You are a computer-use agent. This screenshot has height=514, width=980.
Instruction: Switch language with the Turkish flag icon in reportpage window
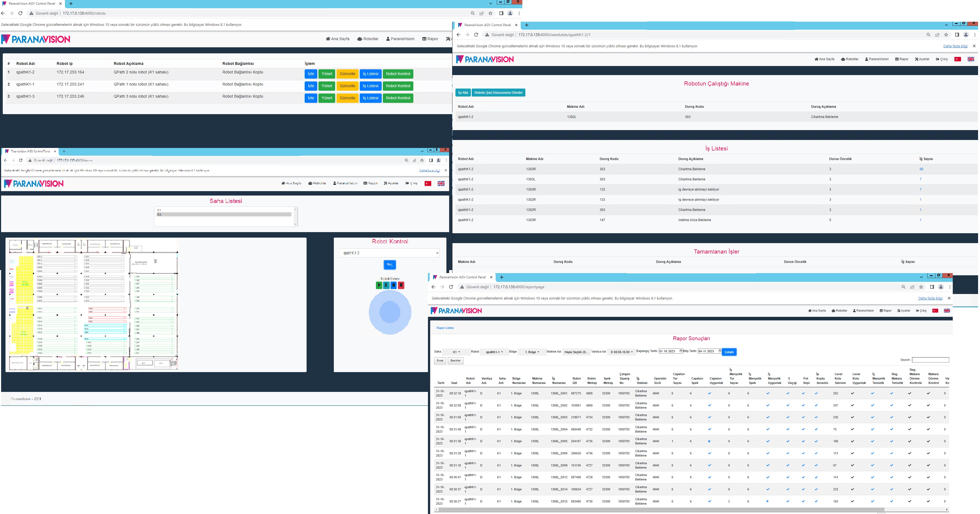point(935,310)
